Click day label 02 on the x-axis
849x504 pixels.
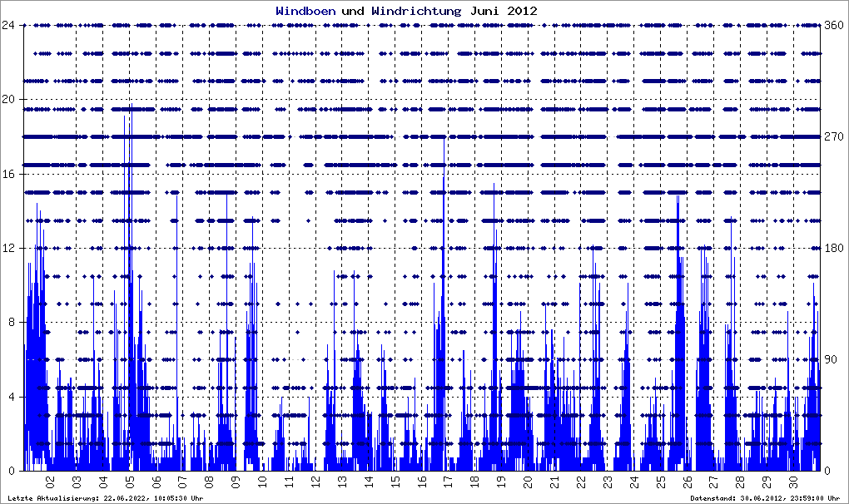click(50, 482)
